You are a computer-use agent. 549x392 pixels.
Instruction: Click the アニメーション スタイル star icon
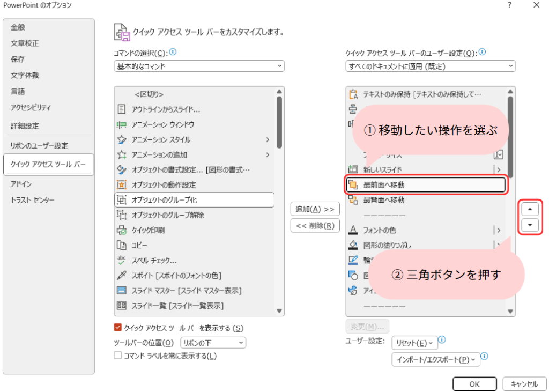(x=122, y=139)
